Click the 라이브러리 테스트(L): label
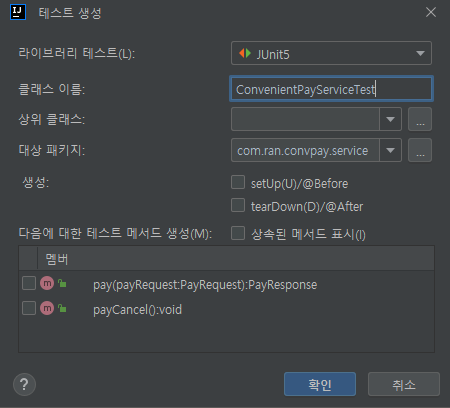 click(x=77, y=53)
